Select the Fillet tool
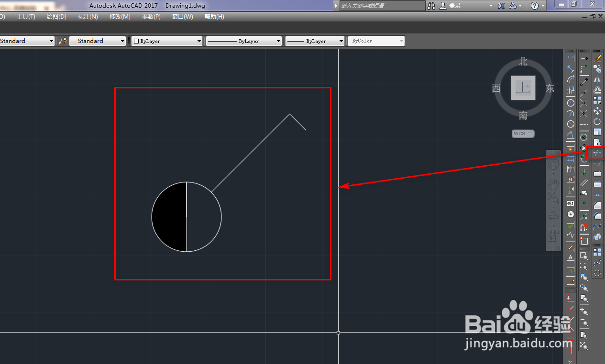Viewport: 605px width, 364px height. [x=597, y=215]
